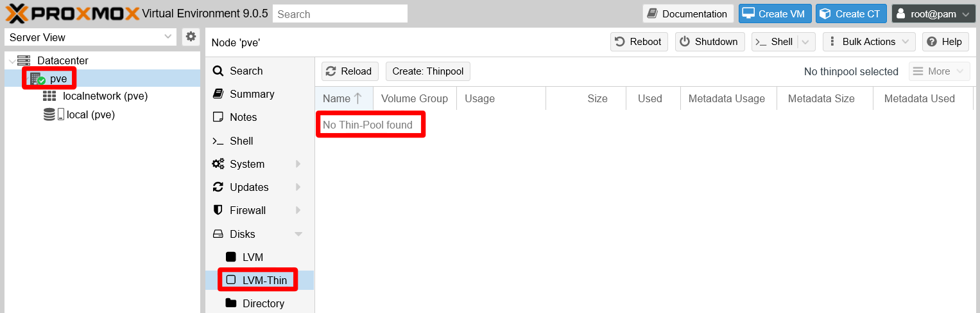Click the Datacenter server icon
Viewport: 980px width, 313px height.
coord(24,60)
